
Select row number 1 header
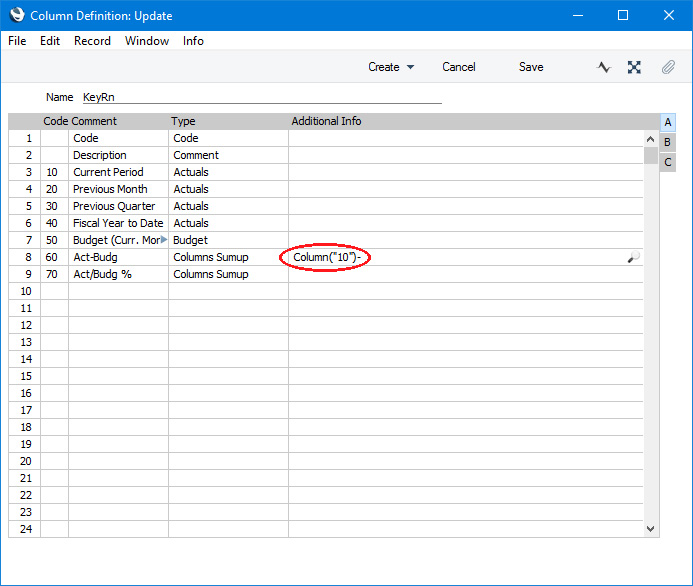coord(25,138)
